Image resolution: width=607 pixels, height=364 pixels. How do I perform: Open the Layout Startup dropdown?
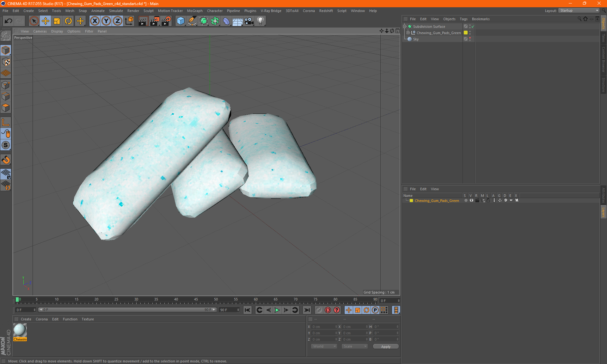pyautogui.click(x=579, y=11)
